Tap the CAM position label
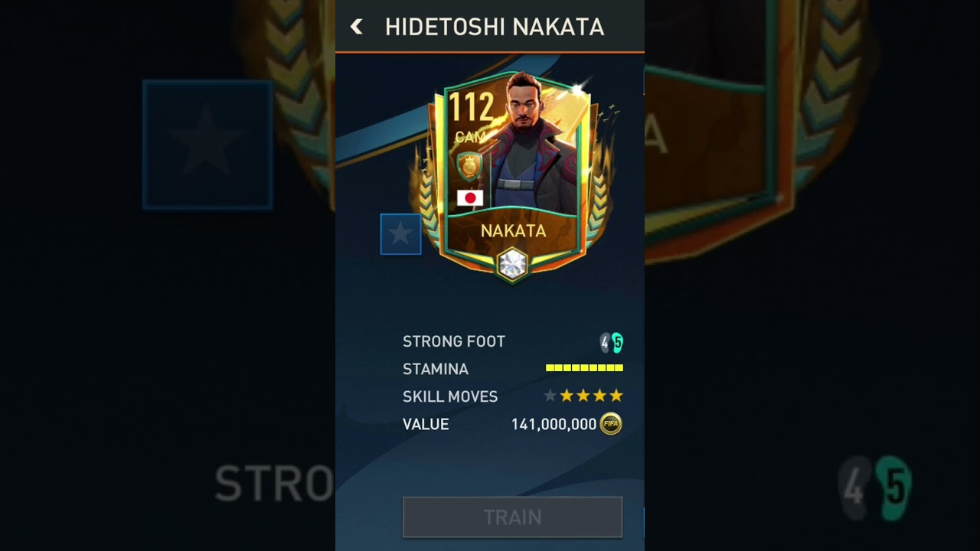The height and width of the screenshot is (551, 980). [x=469, y=137]
